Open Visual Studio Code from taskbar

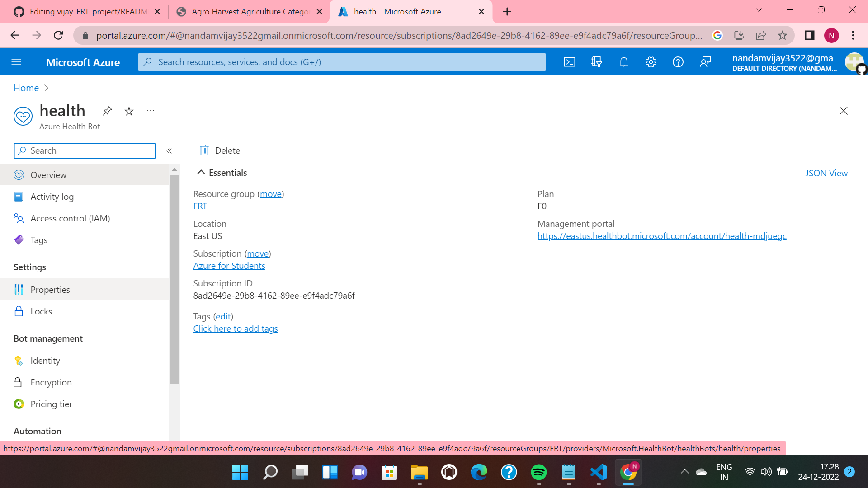pos(599,472)
